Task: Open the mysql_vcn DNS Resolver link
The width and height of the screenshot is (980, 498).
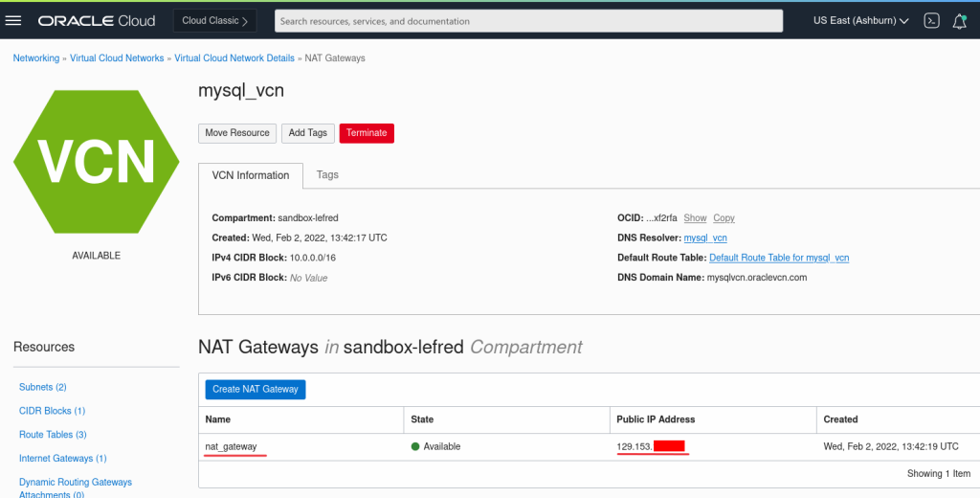Action: (x=705, y=238)
